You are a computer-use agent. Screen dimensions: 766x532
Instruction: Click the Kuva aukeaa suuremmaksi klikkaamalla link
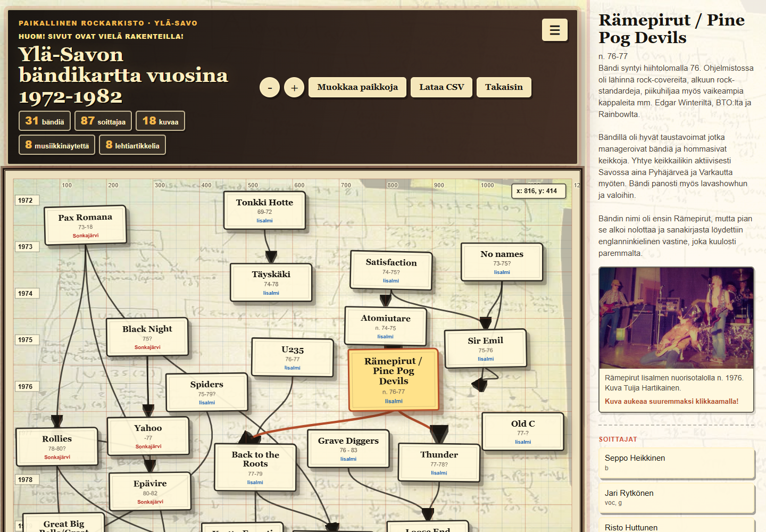click(x=671, y=402)
